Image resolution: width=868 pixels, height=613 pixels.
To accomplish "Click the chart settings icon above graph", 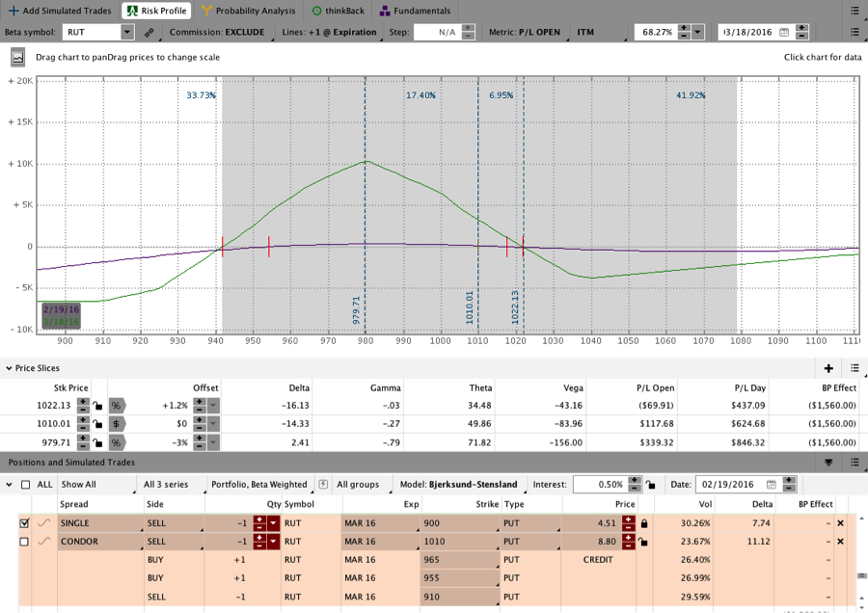I will coord(18,58).
